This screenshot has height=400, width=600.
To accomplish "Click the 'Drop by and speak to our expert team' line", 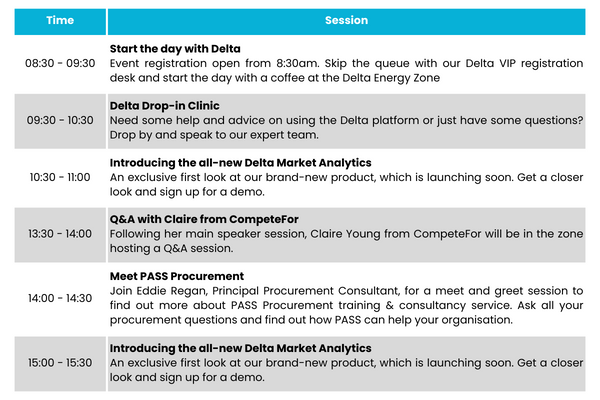I will click(214, 135).
